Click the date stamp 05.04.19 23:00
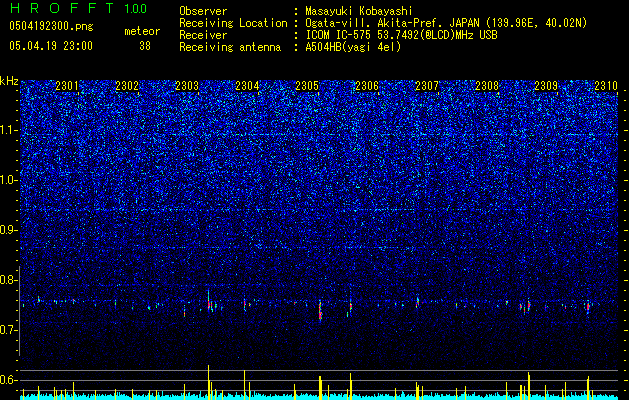Screen dimensions: 629x400 click(51, 46)
